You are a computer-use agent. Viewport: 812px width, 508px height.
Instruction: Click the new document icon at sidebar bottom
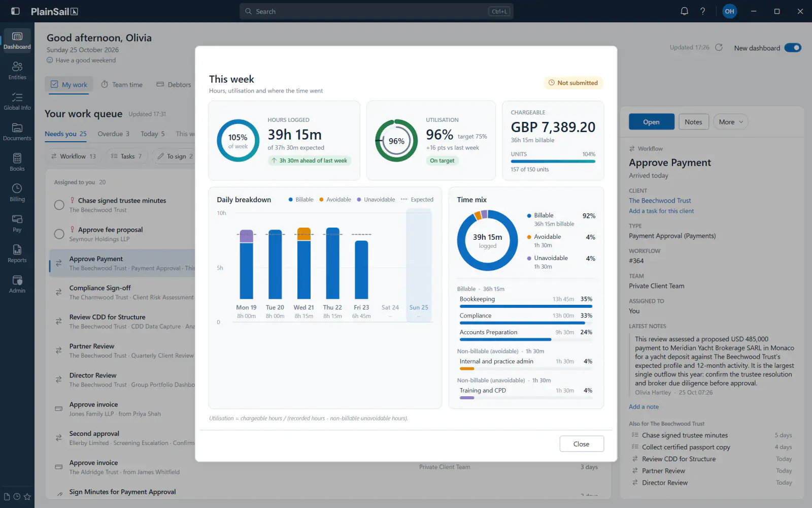7,497
